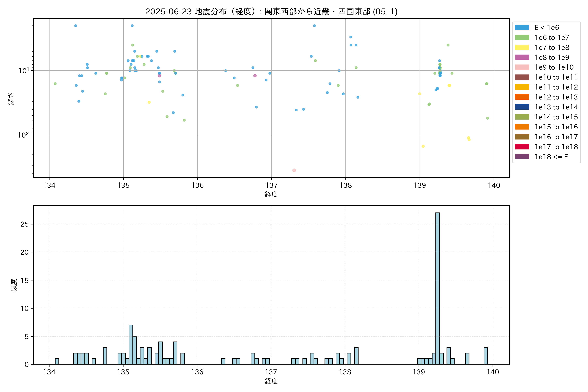588x392 pixels.
Task: Click the chart title text at top
Action: click(271, 11)
